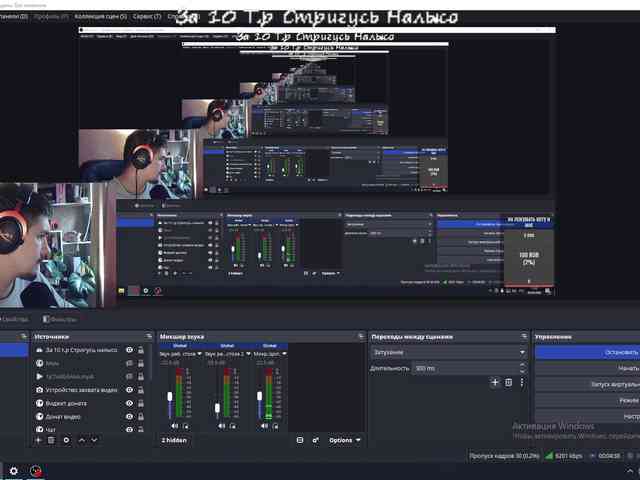The image size is (640, 480).
Task: Toggle lock on 'Виджет доната' source
Action: (x=143, y=403)
